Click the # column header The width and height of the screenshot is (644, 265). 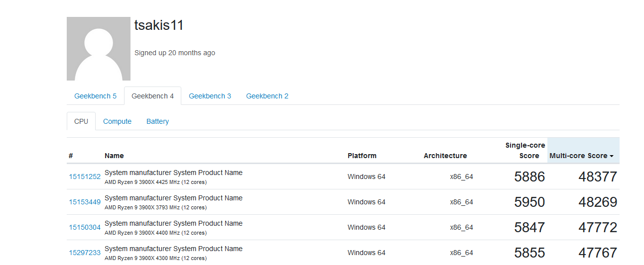[71, 156]
